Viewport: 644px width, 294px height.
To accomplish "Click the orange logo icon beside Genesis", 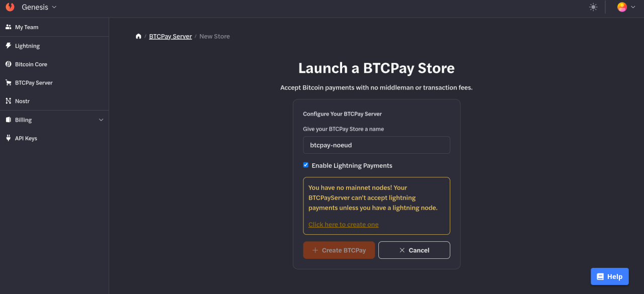I will pos(10,7).
